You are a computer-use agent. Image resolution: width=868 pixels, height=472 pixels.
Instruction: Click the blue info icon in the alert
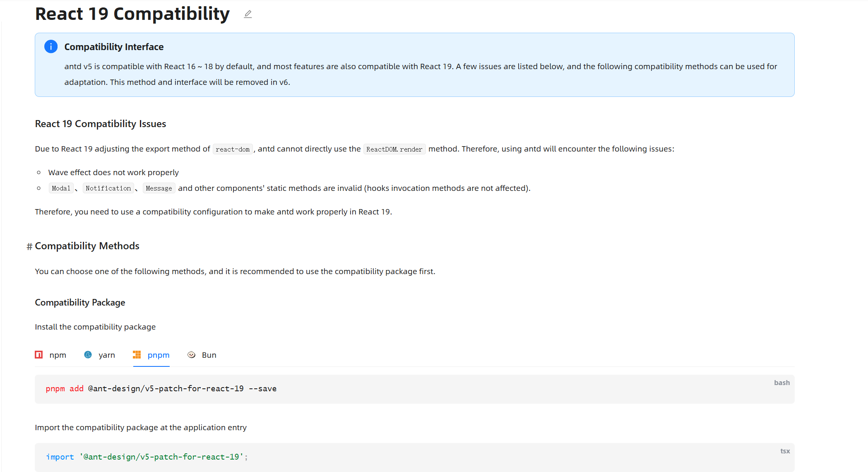(51, 47)
